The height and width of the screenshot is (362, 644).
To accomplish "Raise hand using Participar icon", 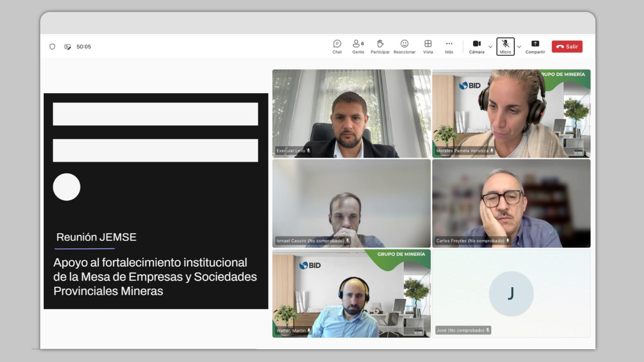I will pos(380,46).
